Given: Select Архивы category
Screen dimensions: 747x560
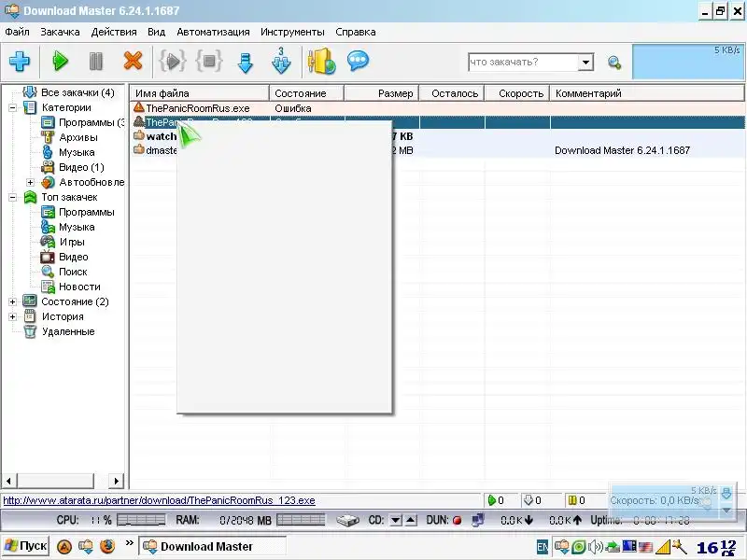Looking at the screenshot, I should pos(78,137).
